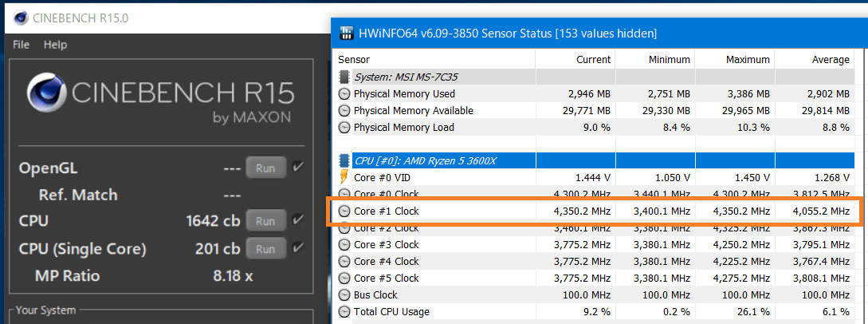
Task: Toggle the checkbox next to the CPU Run button
Action: click(297, 220)
